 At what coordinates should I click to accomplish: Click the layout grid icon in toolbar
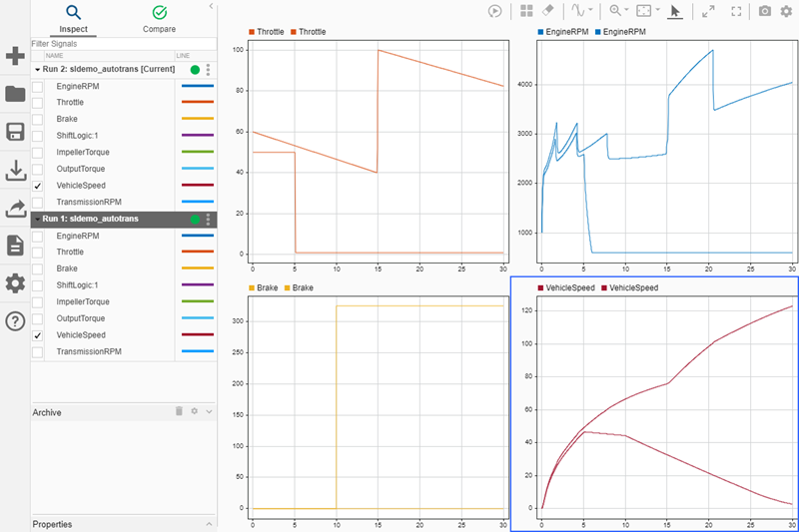(526, 11)
